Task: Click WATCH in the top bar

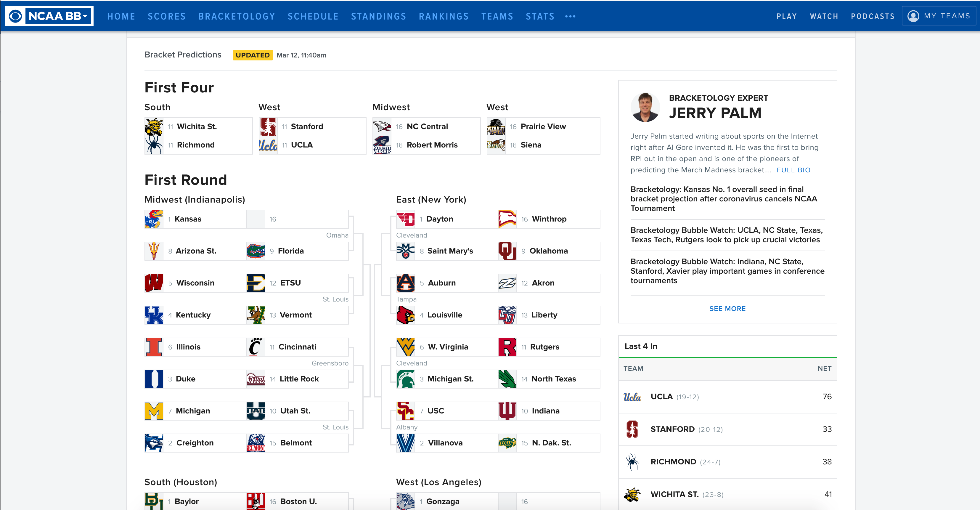Action: coord(824,16)
